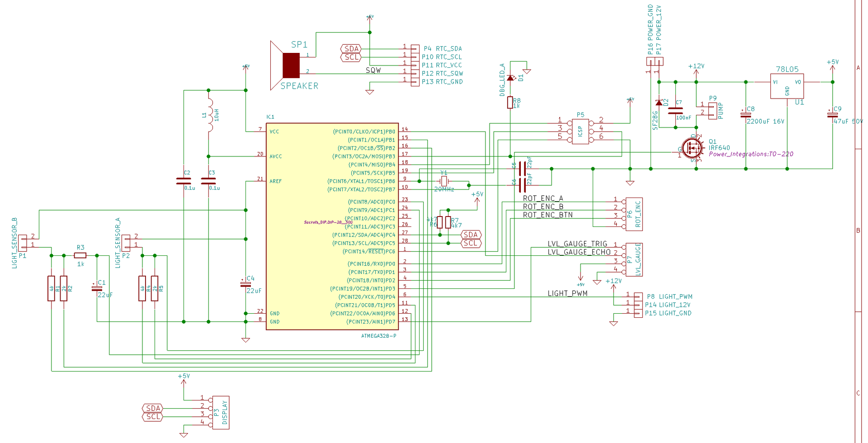Image resolution: width=868 pixels, height=443 pixels.
Task: Click the LVL_GAUGE_TRIG net label
Action: pyautogui.click(x=577, y=244)
